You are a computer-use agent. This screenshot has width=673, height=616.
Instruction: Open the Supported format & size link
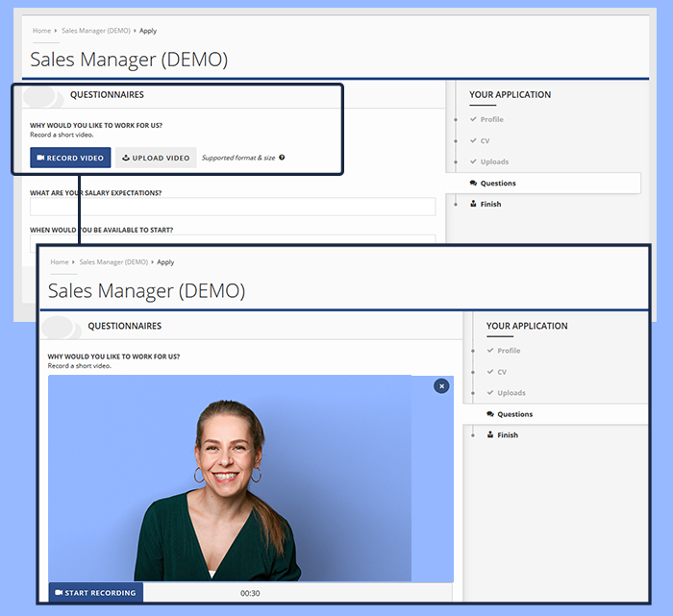[237, 158]
